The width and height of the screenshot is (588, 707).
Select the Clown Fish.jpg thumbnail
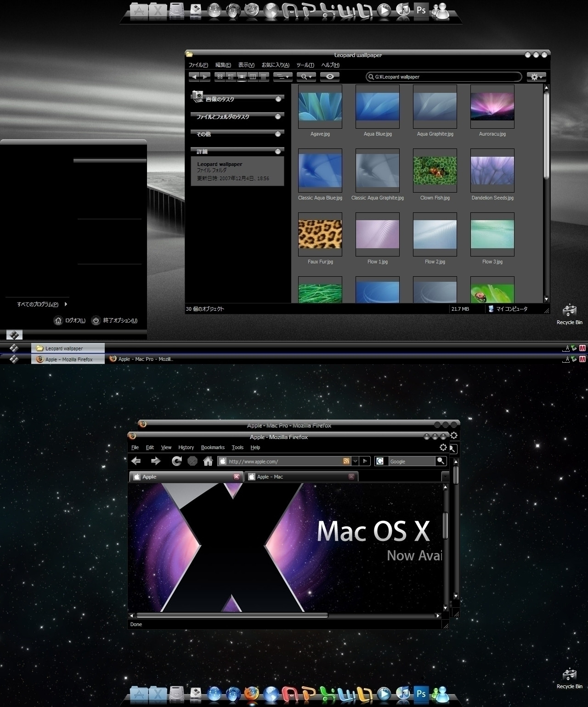435,171
